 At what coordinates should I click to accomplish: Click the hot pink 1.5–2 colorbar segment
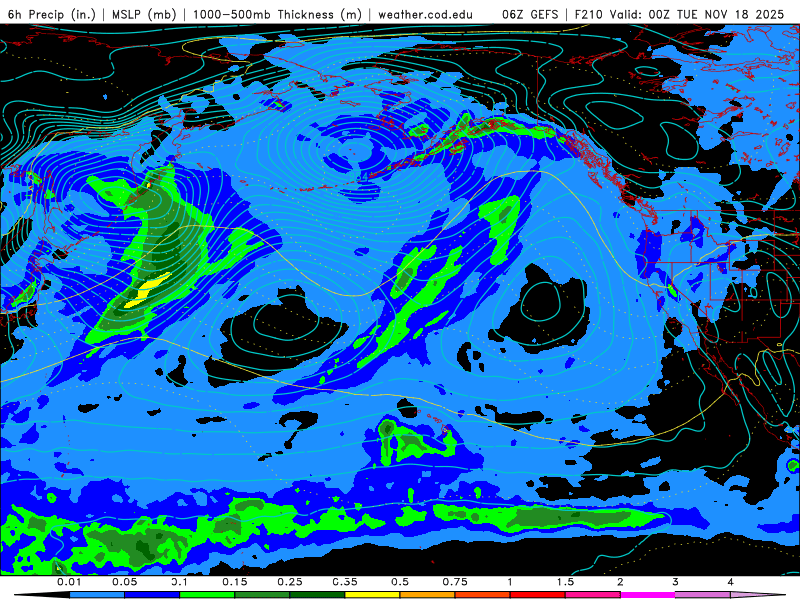[x=593, y=595]
